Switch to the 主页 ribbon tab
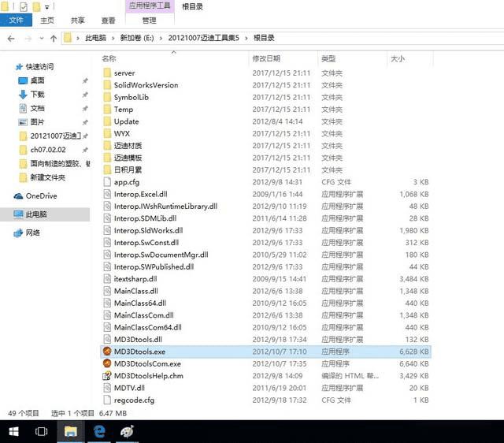504x443 pixels. click(47, 20)
